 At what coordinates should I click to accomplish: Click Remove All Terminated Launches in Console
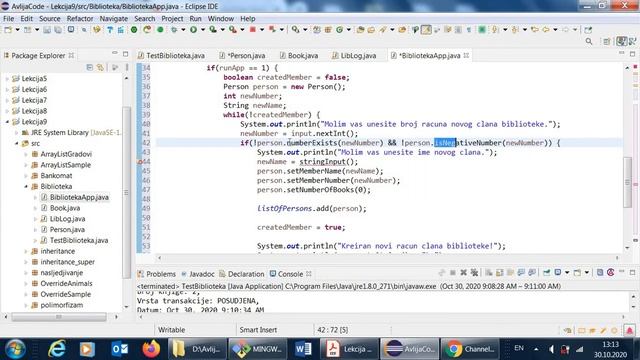(x=474, y=272)
